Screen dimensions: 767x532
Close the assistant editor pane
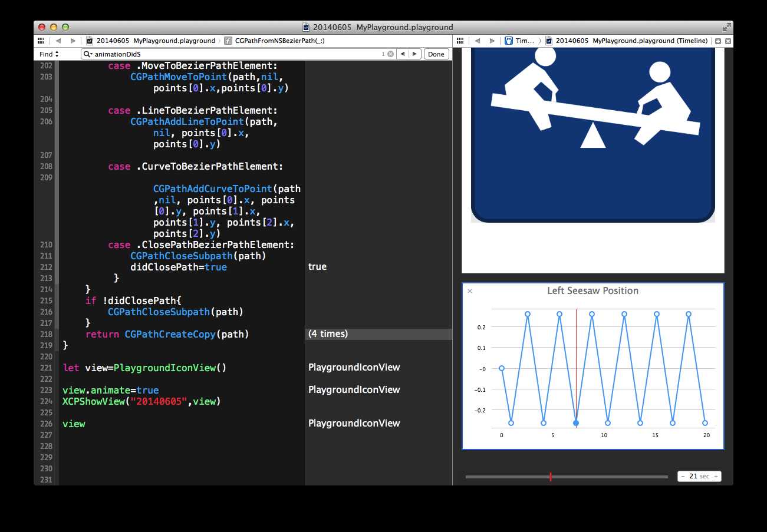click(x=728, y=41)
